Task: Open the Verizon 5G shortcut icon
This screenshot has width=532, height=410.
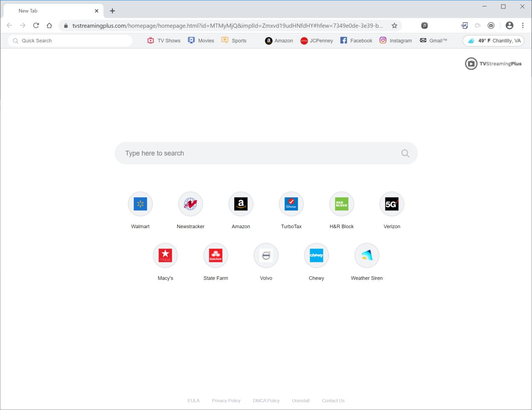Action: 392,204
